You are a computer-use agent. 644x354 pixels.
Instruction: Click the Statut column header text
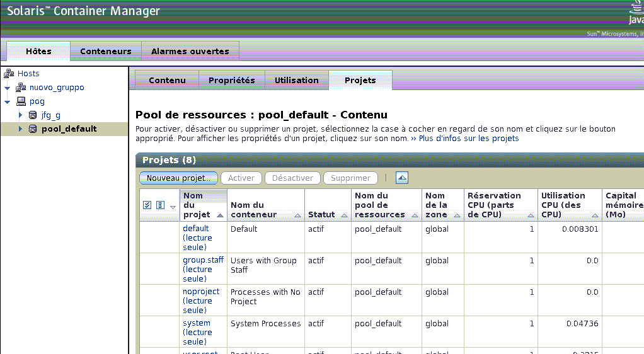pos(321,214)
